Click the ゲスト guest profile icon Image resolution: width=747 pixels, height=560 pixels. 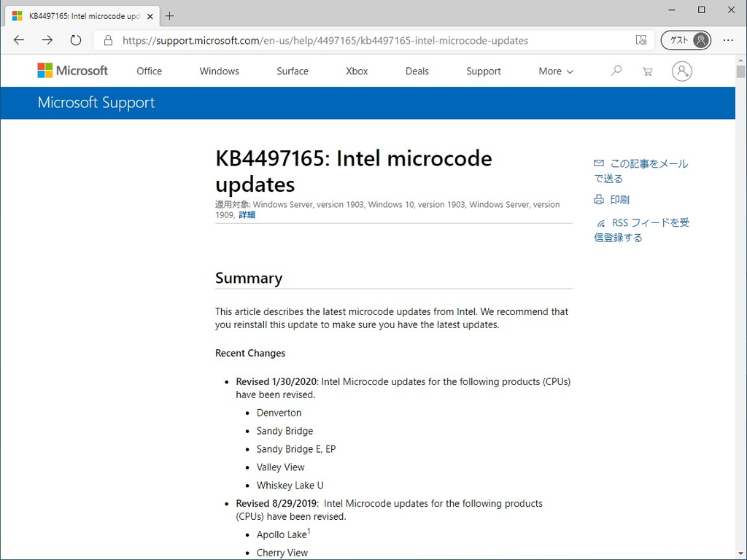coord(686,40)
